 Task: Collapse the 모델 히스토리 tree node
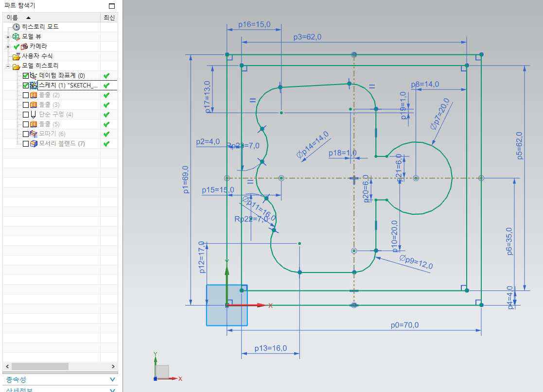pyautogui.click(x=8, y=66)
